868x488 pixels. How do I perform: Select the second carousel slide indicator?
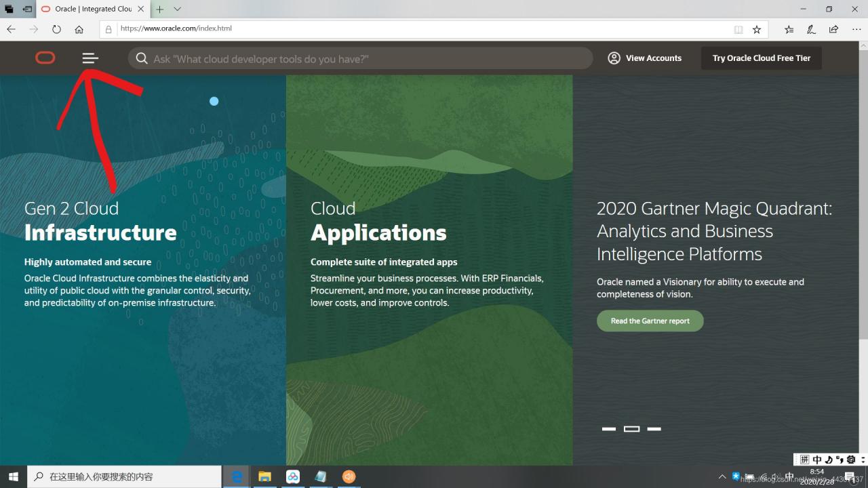pyautogui.click(x=632, y=429)
